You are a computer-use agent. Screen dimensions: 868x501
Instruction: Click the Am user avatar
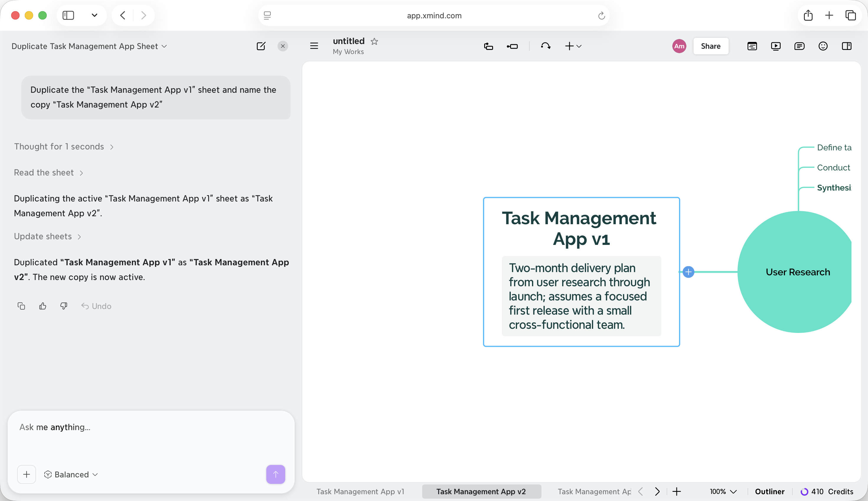[679, 46]
